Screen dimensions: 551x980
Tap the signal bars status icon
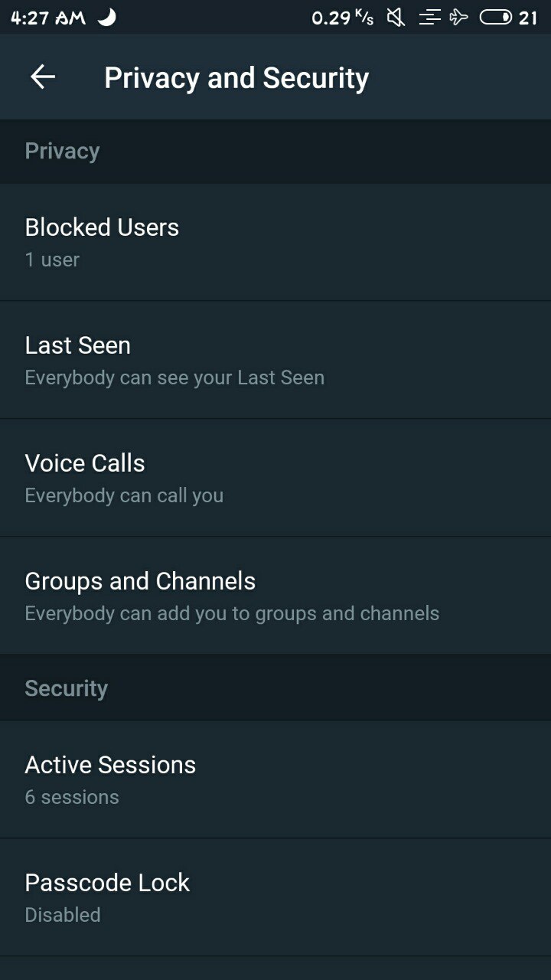click(429, 17)
